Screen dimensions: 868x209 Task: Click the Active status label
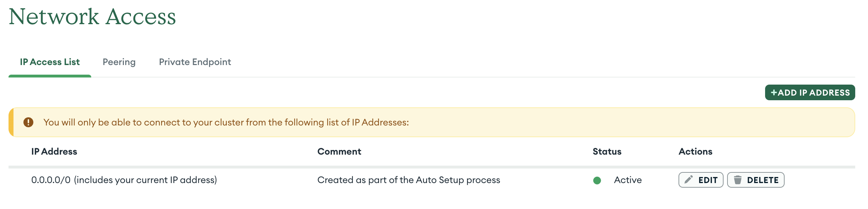(628, 180)
